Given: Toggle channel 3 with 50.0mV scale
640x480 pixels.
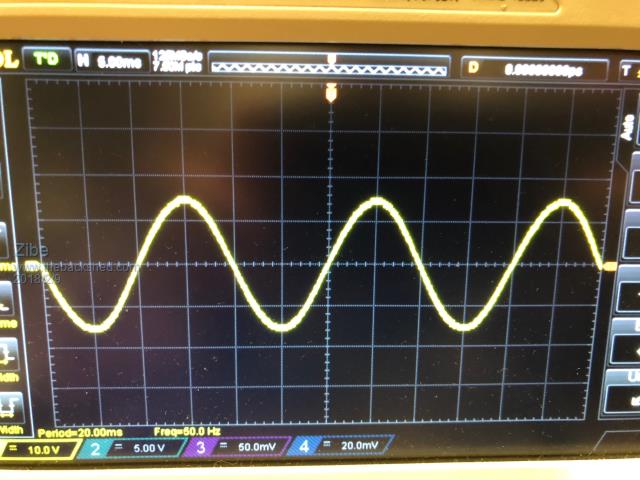Looking at the screenshot, I should pyautogui.click(x=236, y=446).
